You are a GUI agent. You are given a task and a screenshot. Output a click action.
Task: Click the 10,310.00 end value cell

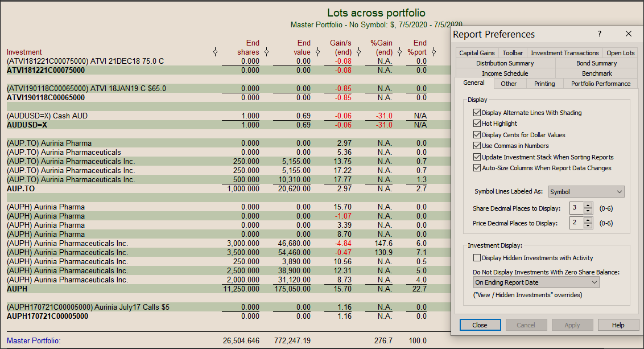(x=294, y=180)
